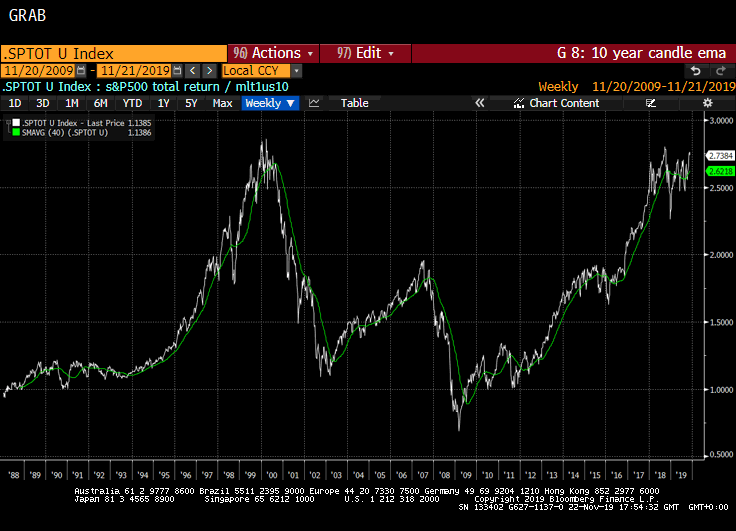Select the Max range tab
Viewport: 736px width, 531px height.
222,103
